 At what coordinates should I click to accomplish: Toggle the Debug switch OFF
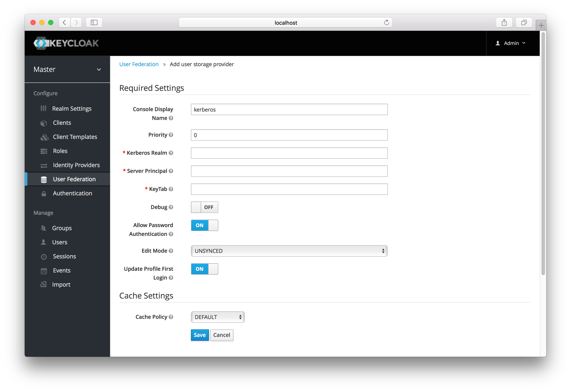click(x=204, y=207)
